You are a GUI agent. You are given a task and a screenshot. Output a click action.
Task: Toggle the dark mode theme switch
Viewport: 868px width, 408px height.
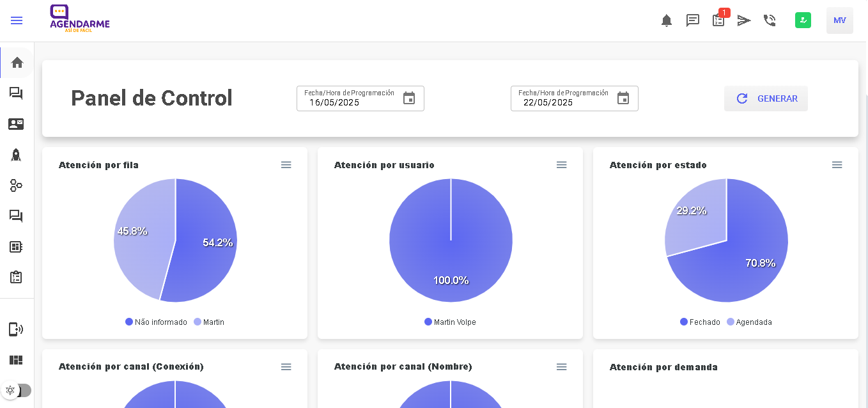pyautogui.click(x=17, y=390)
